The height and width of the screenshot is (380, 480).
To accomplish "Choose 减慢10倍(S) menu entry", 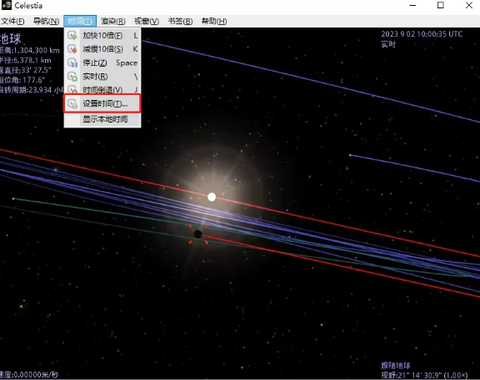I will click(x=103, y=49).
